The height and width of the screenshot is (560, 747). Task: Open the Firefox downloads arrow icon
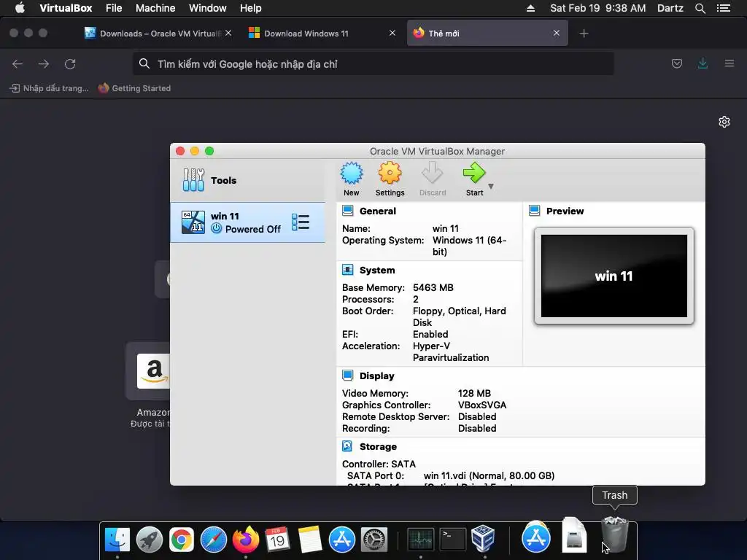pos(703,63)
